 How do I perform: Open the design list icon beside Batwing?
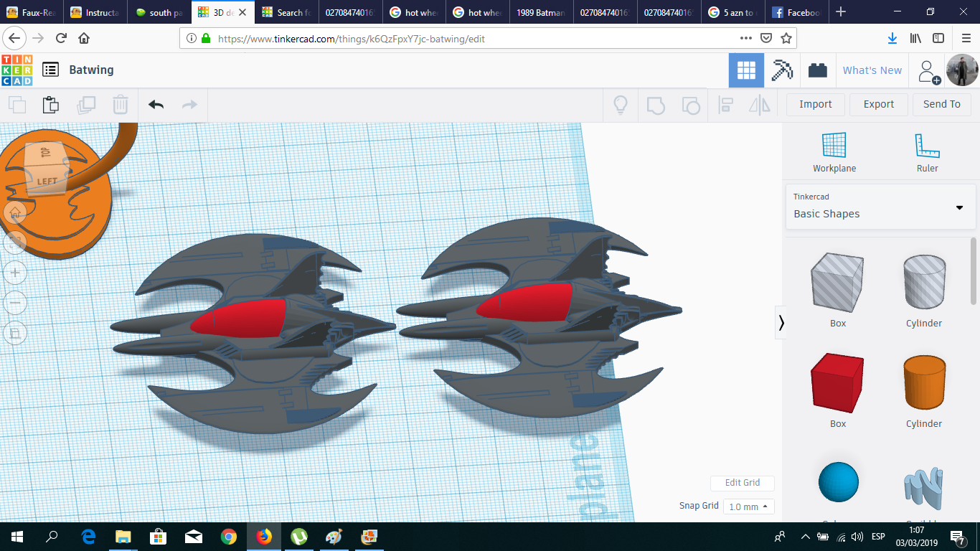click(x=50, y=70)
